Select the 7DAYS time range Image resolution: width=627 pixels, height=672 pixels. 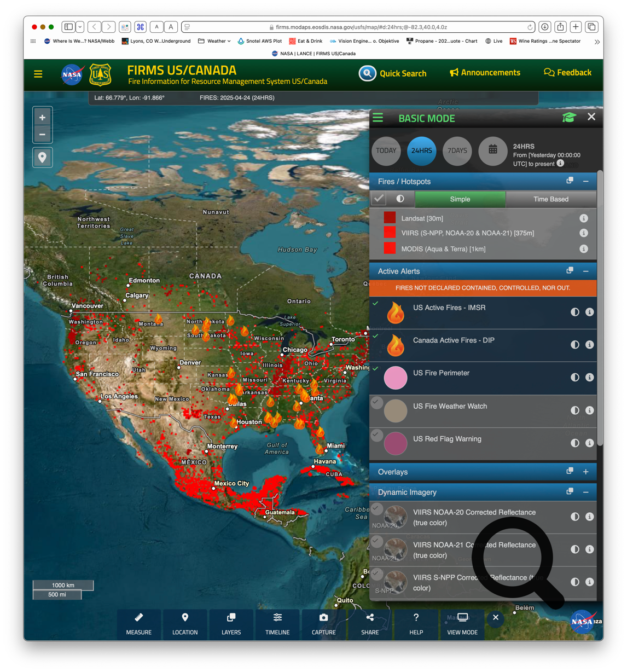point(457,150)
